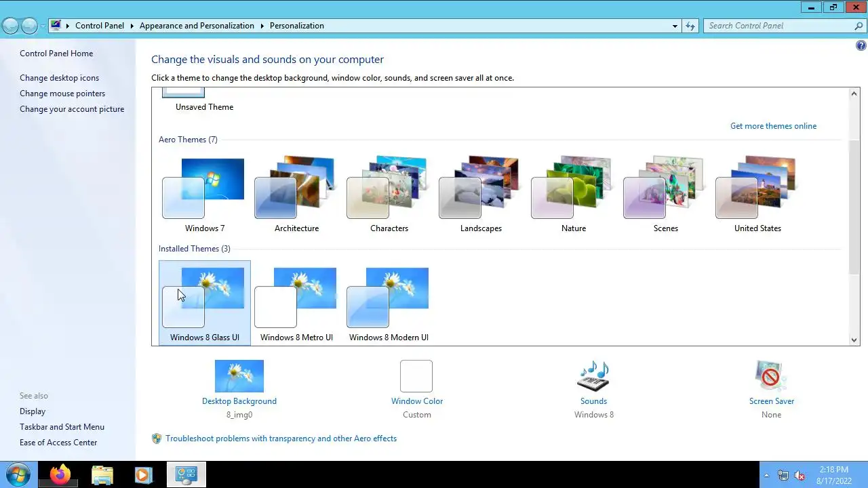The height and width of the screenshot is (488, 868).
Task: Expand arrow after Appearance and Personalization
Action: point(262,26)
